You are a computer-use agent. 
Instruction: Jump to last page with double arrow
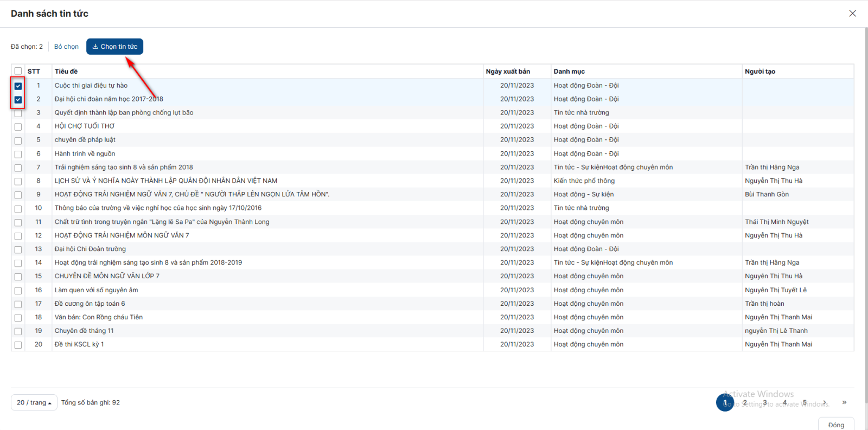844,402
